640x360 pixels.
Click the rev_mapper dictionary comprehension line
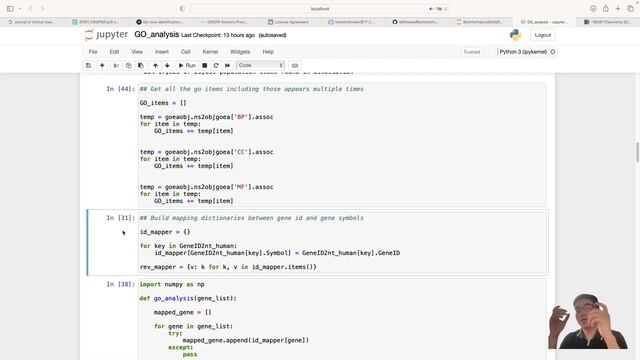pyautogui.click(x=228, y=267)
